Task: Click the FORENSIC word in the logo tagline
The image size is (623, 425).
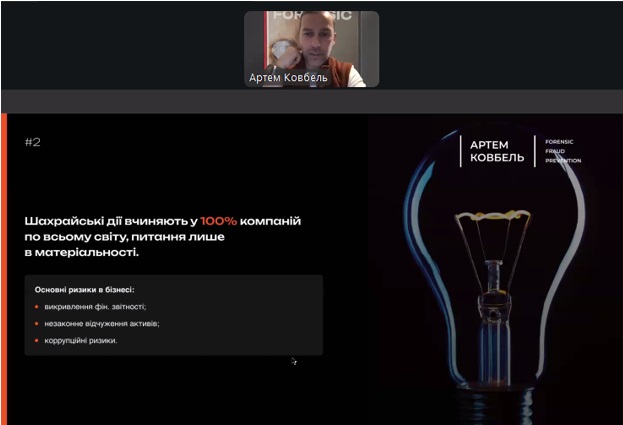Action: (x=559, y=142)
